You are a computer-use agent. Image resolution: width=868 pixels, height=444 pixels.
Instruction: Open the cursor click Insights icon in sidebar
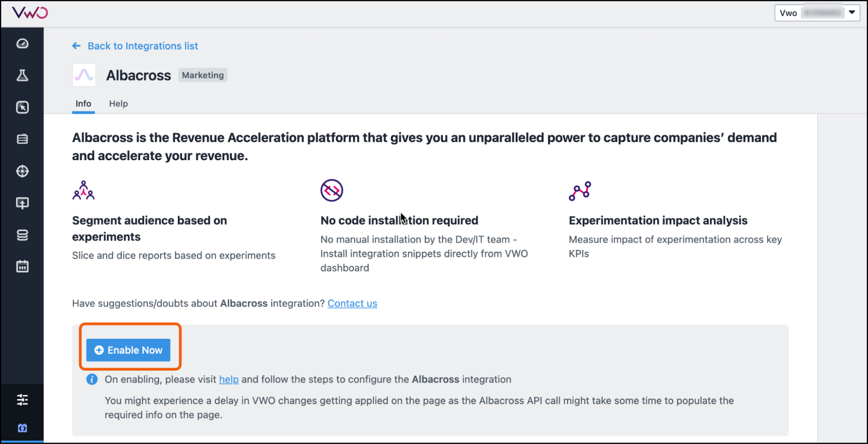pos(23,107)
